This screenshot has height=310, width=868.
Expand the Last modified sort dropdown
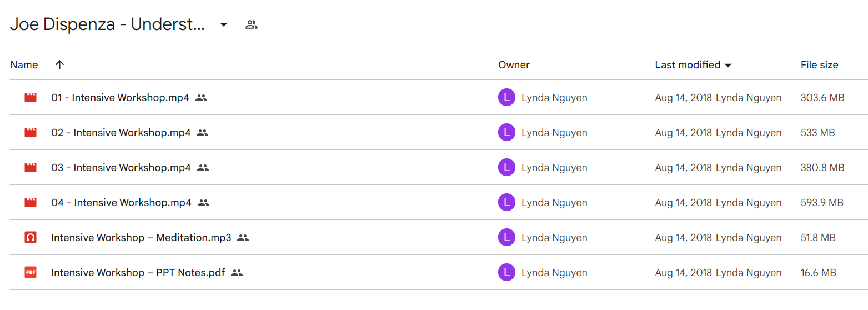click(x=728, y=66)
